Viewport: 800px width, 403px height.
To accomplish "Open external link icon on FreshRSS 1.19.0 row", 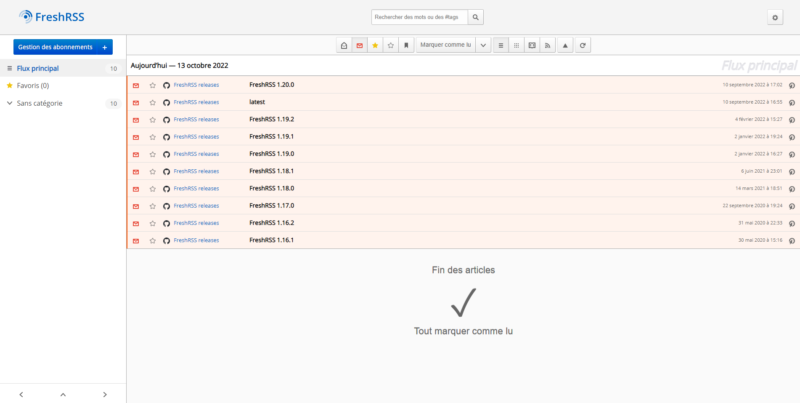I will click(792, 154).
